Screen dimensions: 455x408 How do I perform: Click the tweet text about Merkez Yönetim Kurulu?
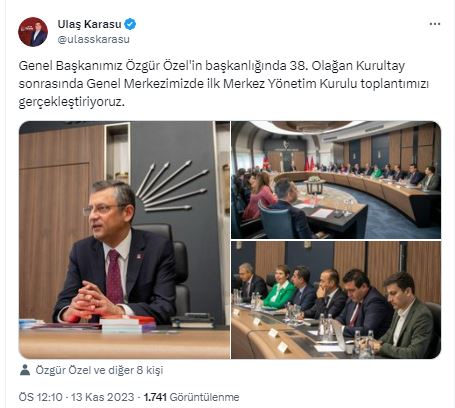pos(223,84)
